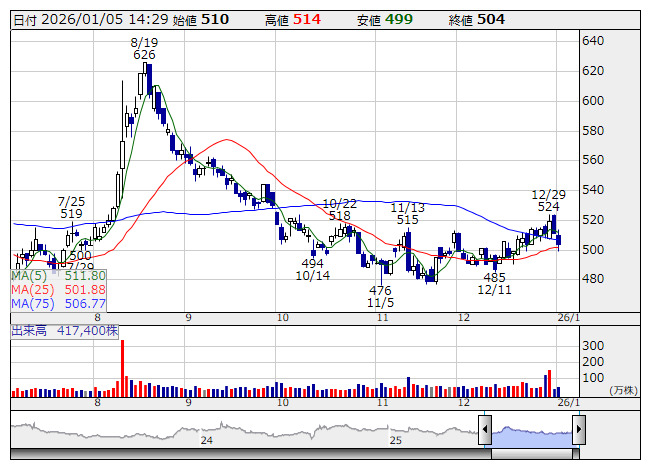The image size is (653, 470).
Task: Select the year 24 label in navigator
Action: pyautogui.click(x=207, y=439)
